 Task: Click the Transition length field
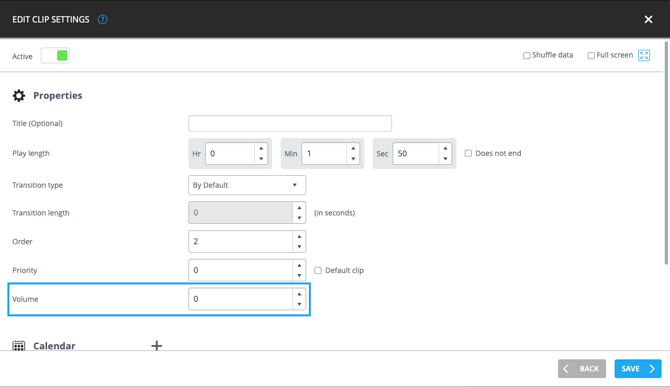241,213
